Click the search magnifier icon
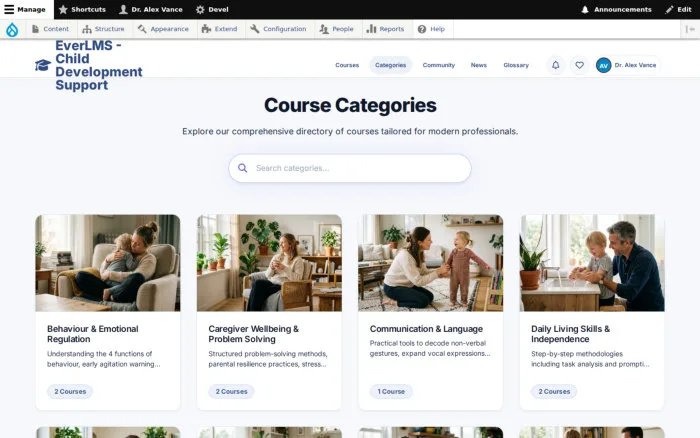This screenshot has width=700, height=438. click(242, 168)
